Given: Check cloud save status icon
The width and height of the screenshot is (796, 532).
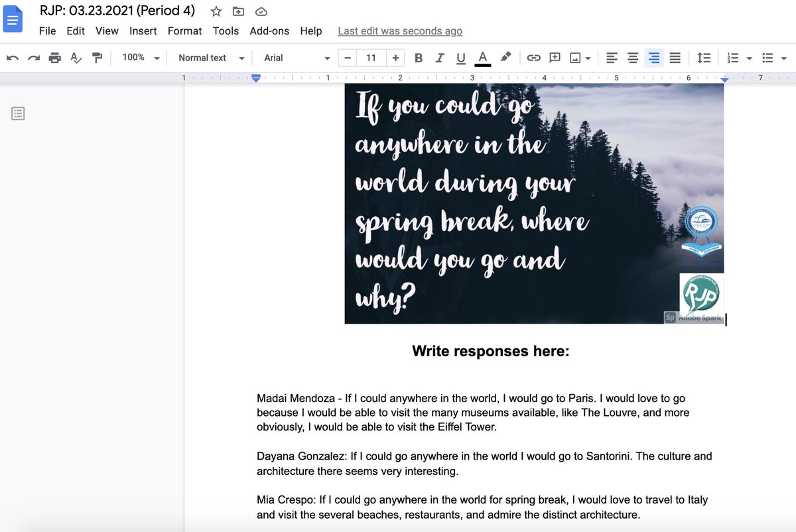Looking at the screenshot, I should click(261, 11).
